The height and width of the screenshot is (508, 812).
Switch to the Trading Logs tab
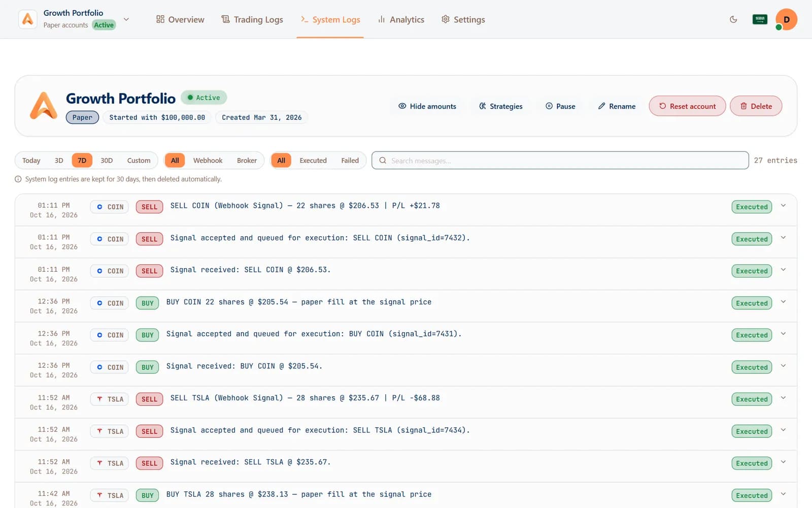coord(252,19)
